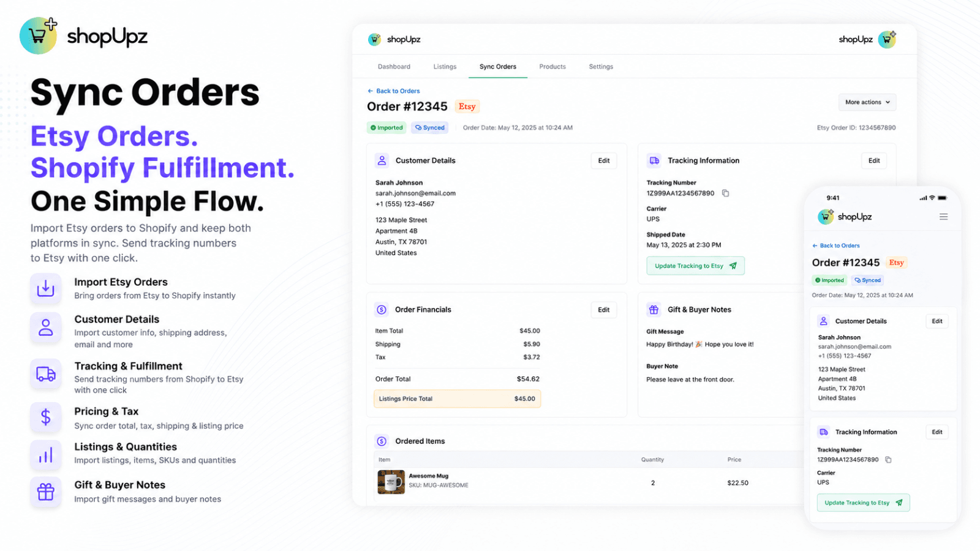
Task: Click the Imported status badge in desktop app
Action: (x=386, y=127)
